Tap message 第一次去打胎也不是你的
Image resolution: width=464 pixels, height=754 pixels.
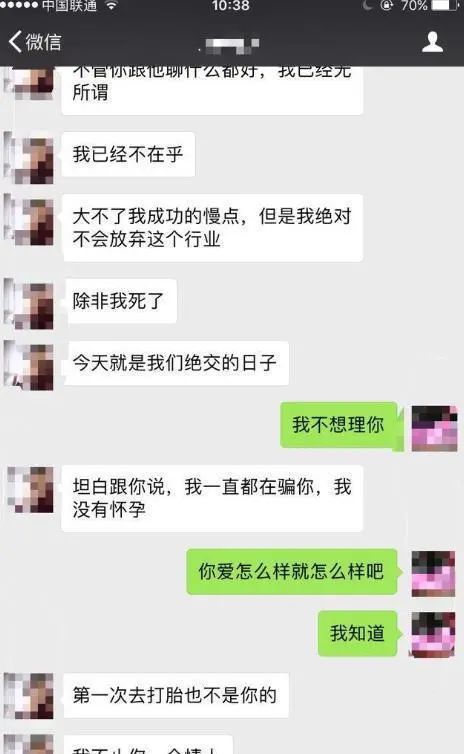click(x=176, y=695)
